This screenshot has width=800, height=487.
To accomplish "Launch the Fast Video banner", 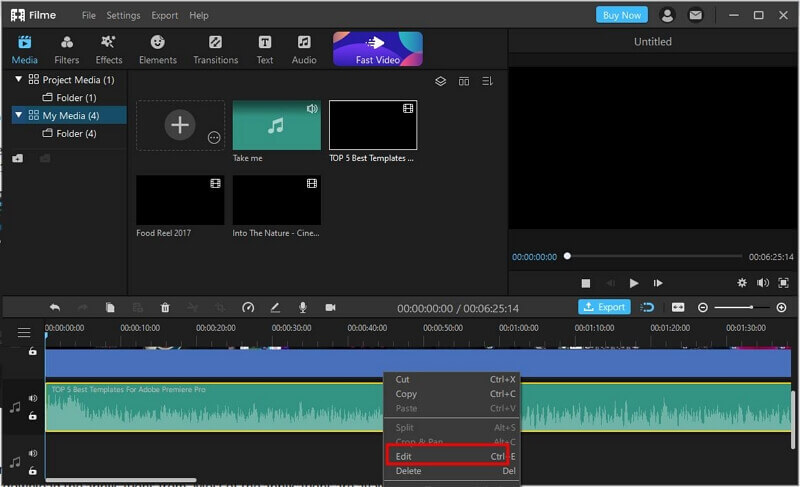I will tap(378, 49).
